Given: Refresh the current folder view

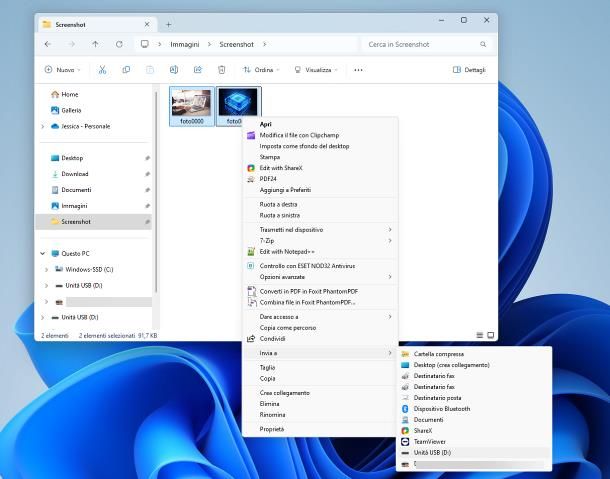Looking at the screenshot, I should pos(119,44).
